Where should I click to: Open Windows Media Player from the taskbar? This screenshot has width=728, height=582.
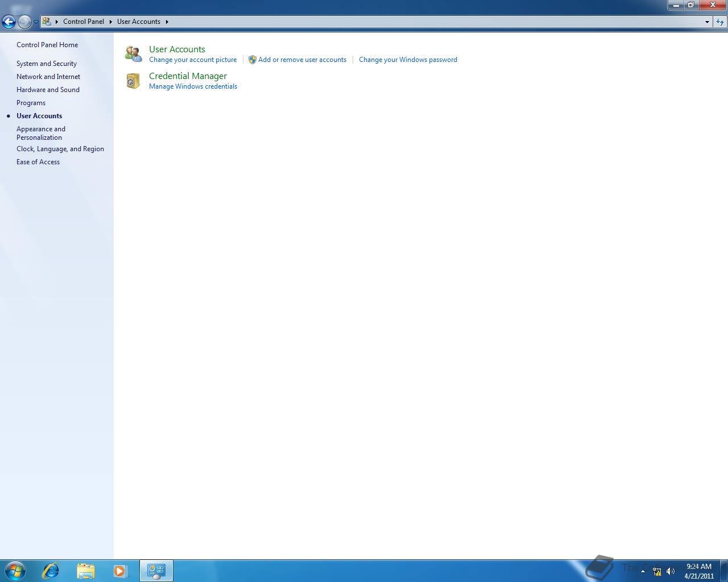point(120,571)
